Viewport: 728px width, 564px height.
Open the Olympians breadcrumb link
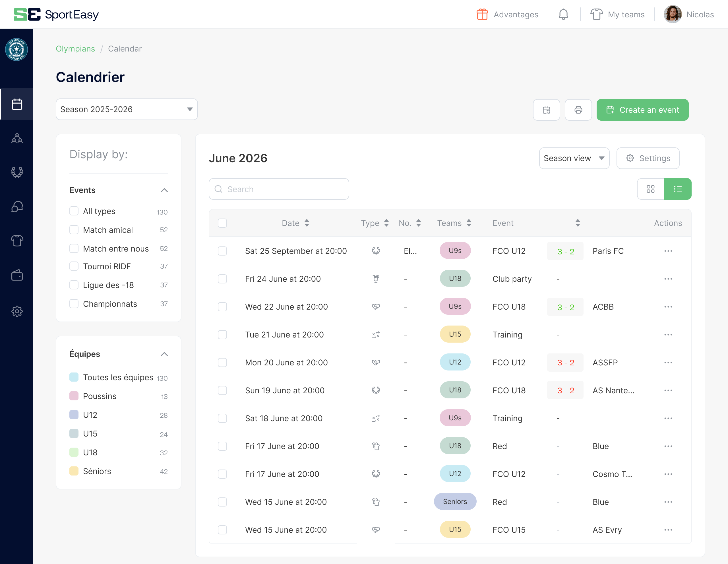point(75,49)
